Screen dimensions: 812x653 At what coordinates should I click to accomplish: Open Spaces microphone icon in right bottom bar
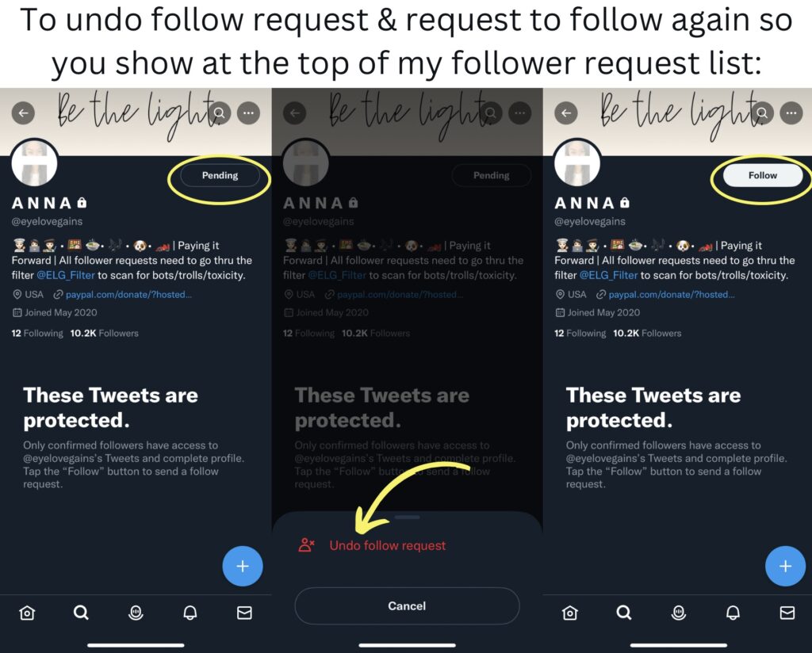point(679,613)
